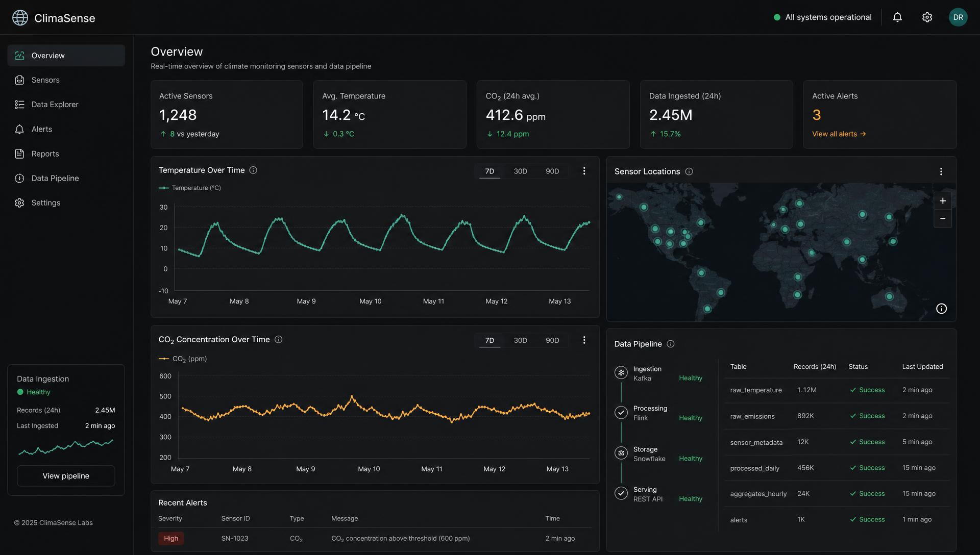Click the Alerts bell sidebar icon
This screenshot has width=980, height=555.
coord(19,129)
